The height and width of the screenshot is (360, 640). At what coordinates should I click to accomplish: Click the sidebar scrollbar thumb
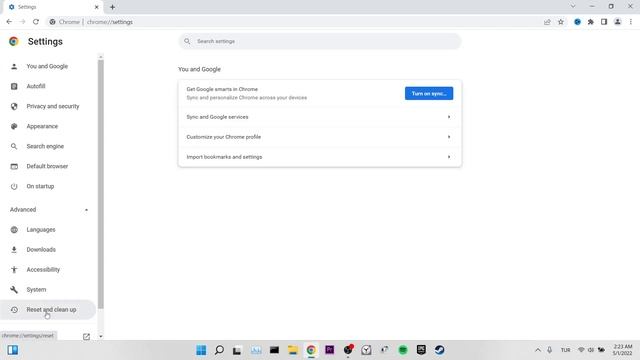click(101, 184)
